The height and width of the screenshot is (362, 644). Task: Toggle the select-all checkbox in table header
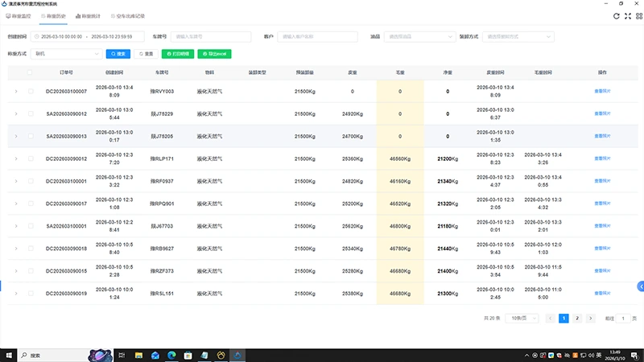click(x=30, y=72)
